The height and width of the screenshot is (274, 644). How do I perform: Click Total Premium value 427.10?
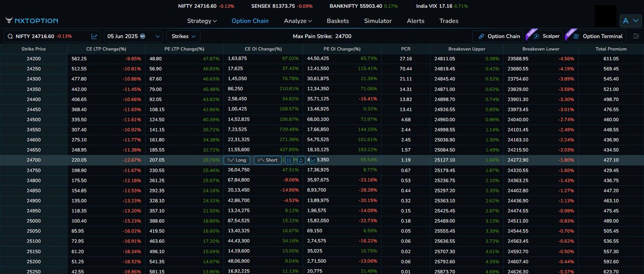(x=611, y=160)
